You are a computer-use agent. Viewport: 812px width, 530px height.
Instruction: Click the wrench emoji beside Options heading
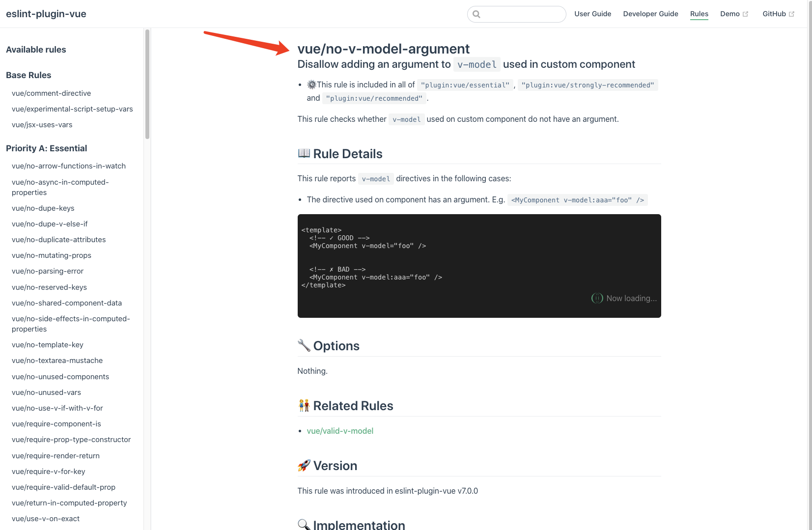304,345
